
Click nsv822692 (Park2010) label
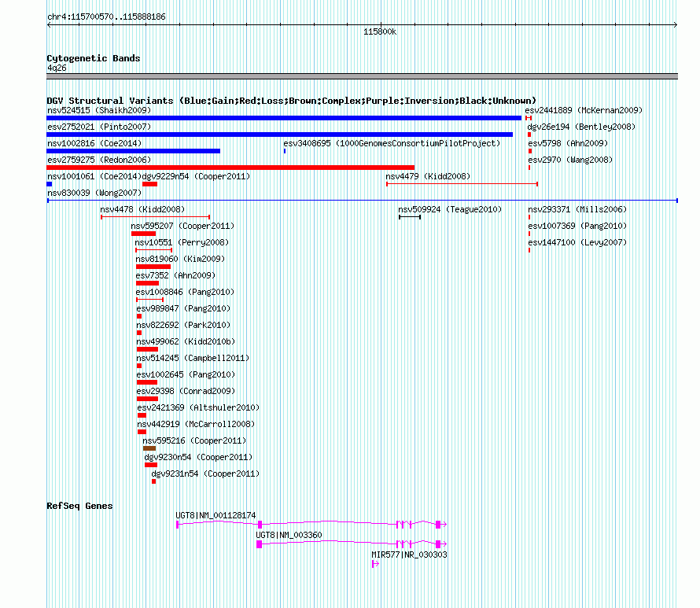183,325
